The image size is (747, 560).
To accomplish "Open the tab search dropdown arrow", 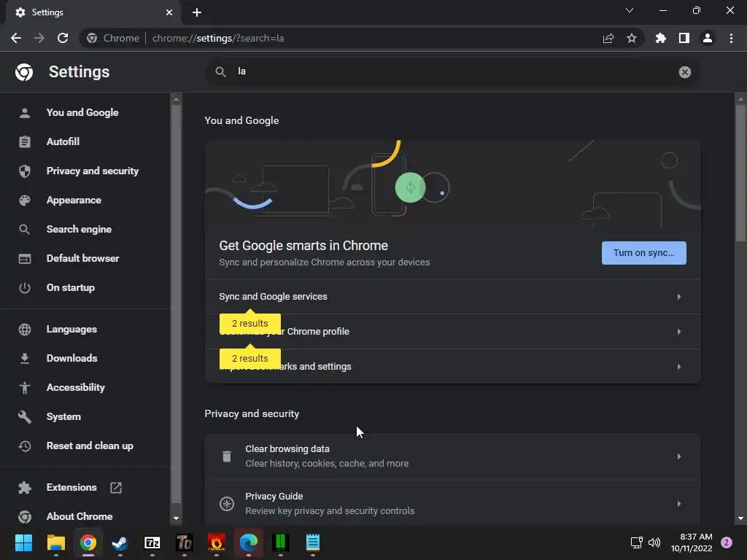I will pyautogui.click(x=630, y=10).
